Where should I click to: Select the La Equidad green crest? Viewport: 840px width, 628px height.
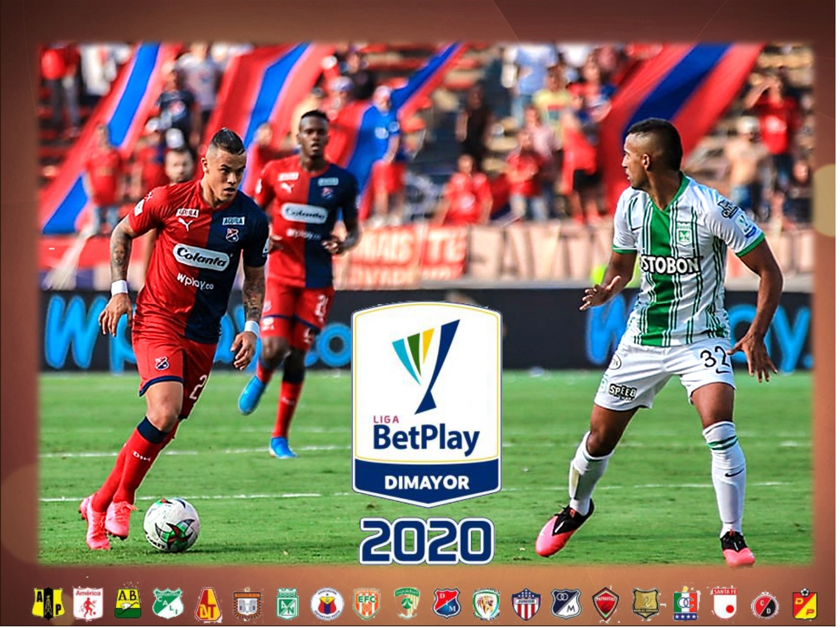click(407, 604)
